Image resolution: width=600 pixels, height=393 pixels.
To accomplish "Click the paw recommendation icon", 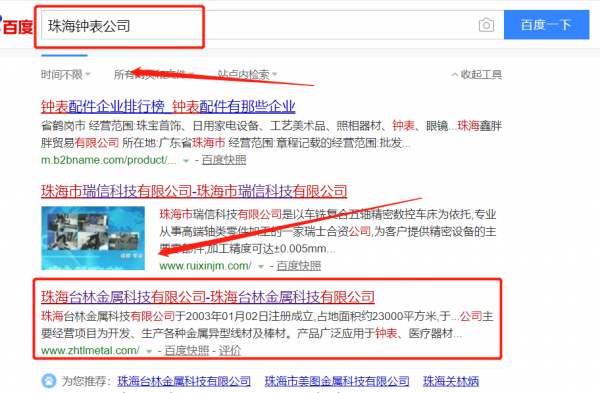I will [x=49, y=381].
